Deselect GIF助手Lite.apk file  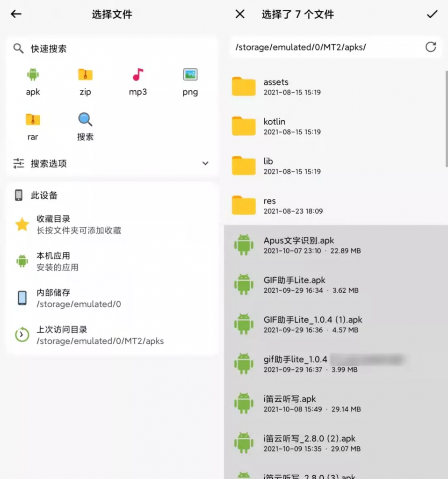pyautogui.click(x=336, y=284)
